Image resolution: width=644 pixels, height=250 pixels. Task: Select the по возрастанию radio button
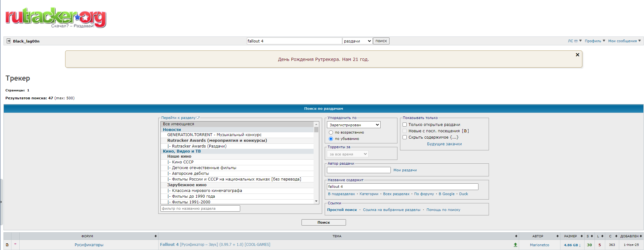(331, 133)
